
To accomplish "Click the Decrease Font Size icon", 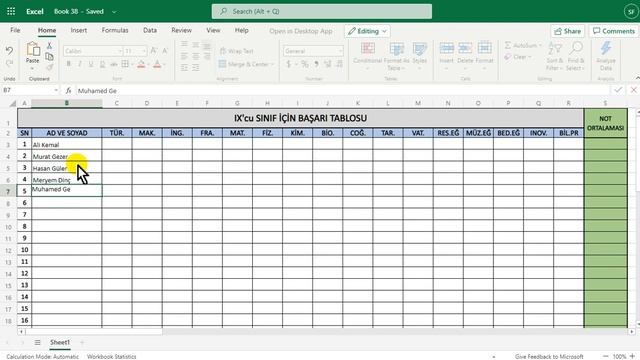I will [165, 51].
